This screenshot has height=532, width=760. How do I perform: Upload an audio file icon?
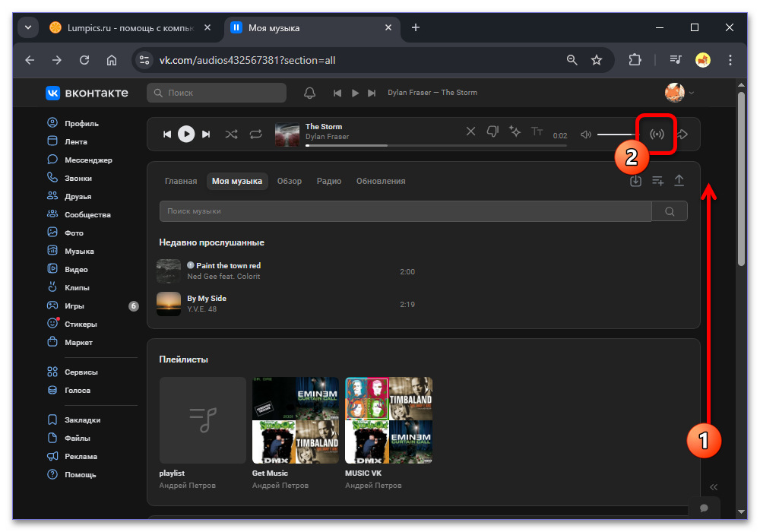click(679, 181)
